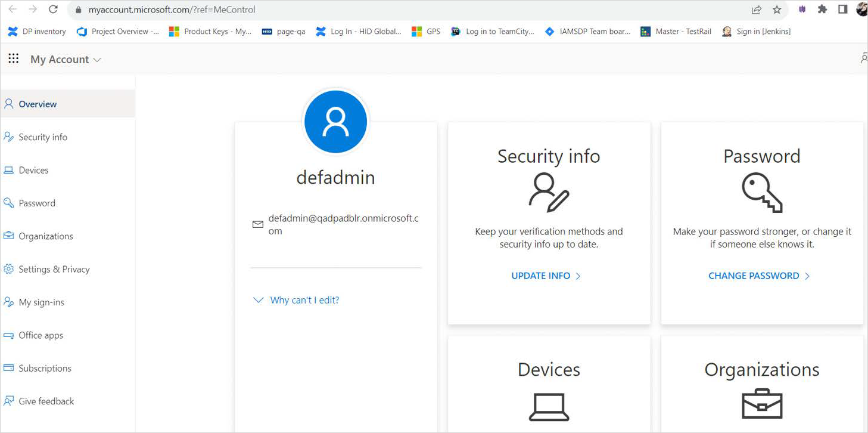This screenshot has height=433, width=868.
Task: Click Give feedback in sidebar
Action: [46, 401]
